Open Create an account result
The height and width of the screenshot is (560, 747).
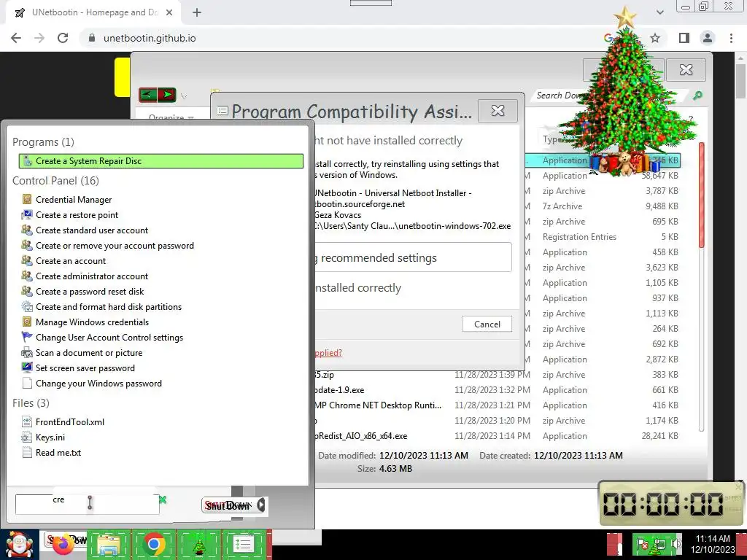point(71,261)
